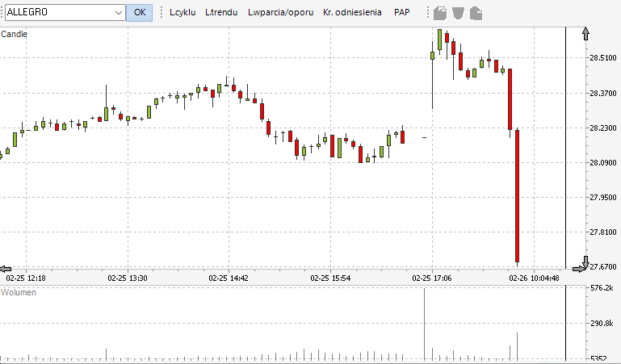This screenshot has height=364, width=621.
Task: Click the up arrow above the price axis
Action: pos(585,34)
